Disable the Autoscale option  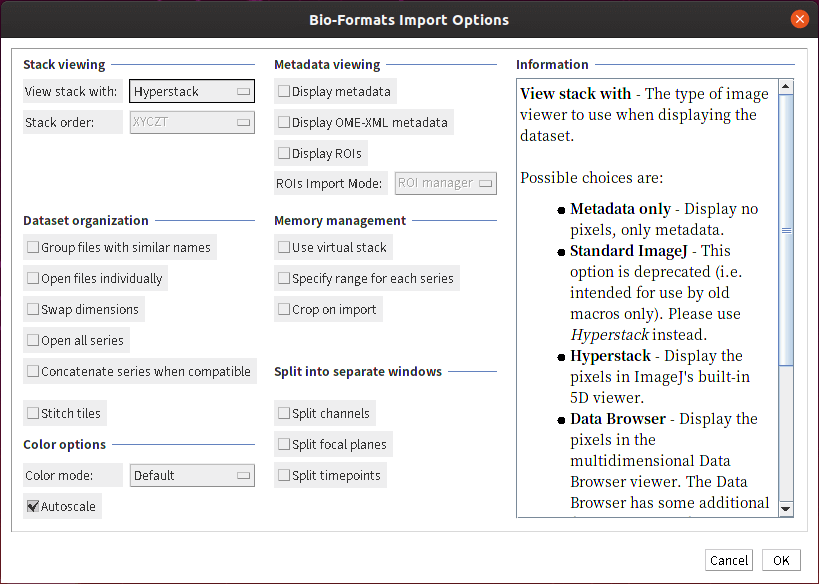tap(33, 506)
